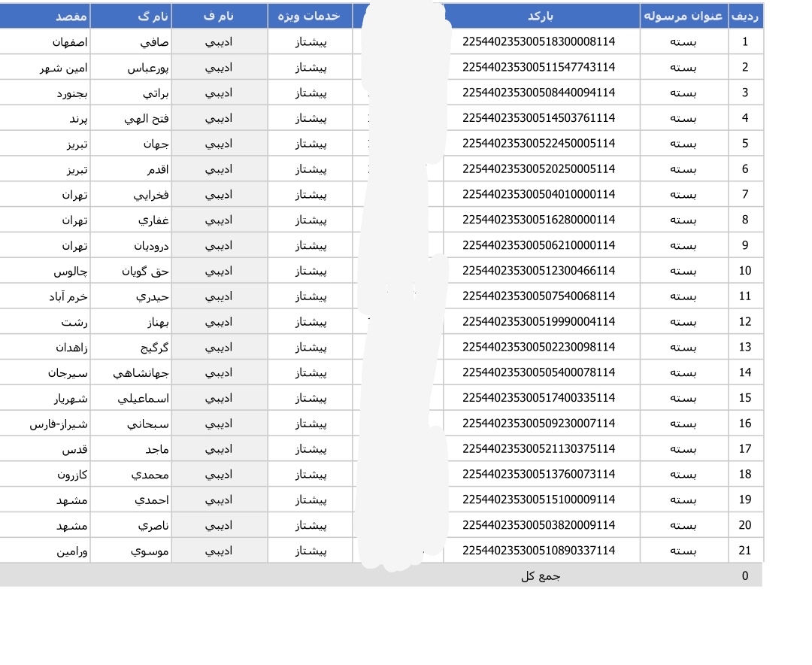Select the ردیف column header
The width and height of the screenshot is (812, 665).
(745, 16)
